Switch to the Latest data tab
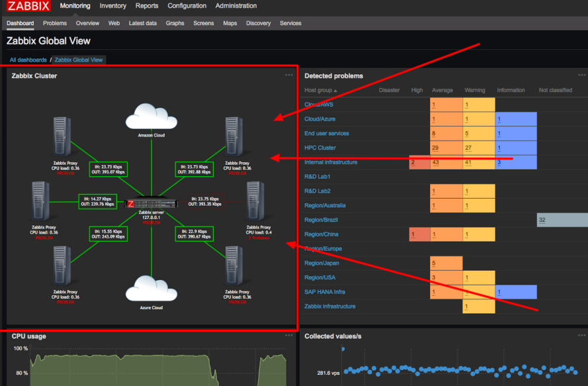588x386 pixels. pyautogui.click(x=142, y=23)
